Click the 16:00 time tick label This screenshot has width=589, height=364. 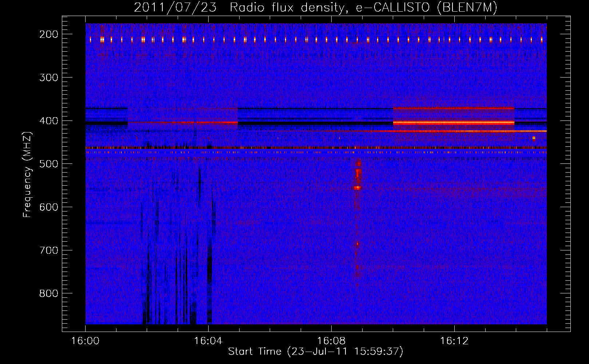pos(85,341)
